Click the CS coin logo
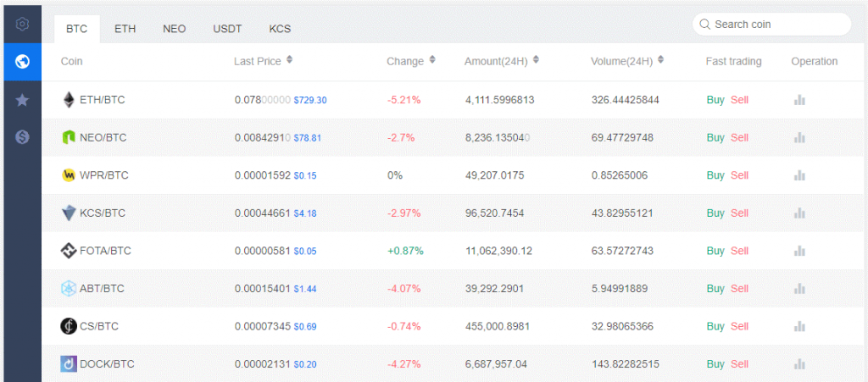The height and width of the screenshot is (382, 868). click(x=68, y=326)
